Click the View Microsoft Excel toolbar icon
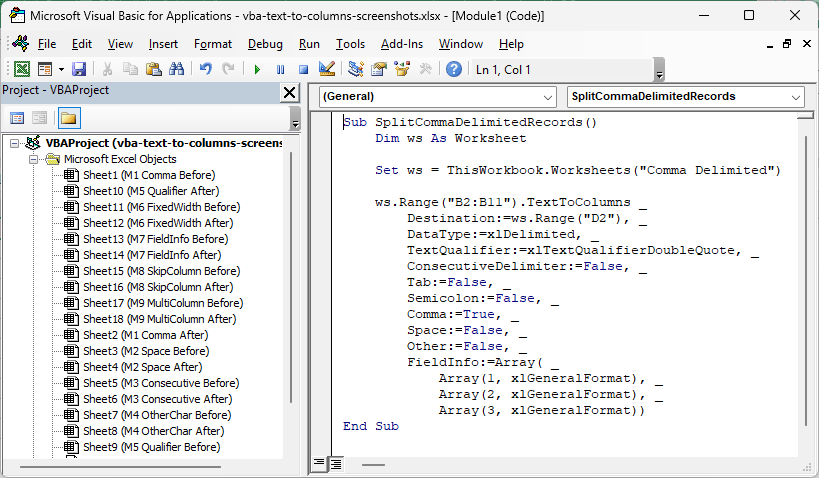 pos(22,69)
